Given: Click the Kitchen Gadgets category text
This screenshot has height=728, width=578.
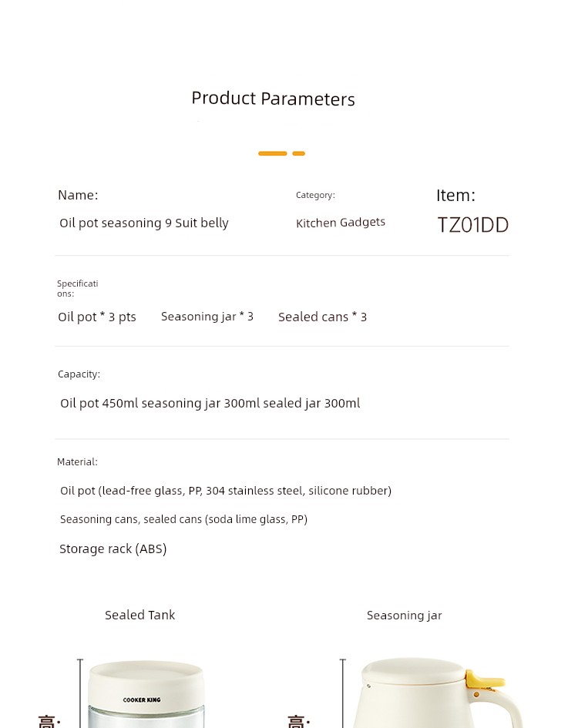Looking at the screenshot, I should [x=341, y=223].
